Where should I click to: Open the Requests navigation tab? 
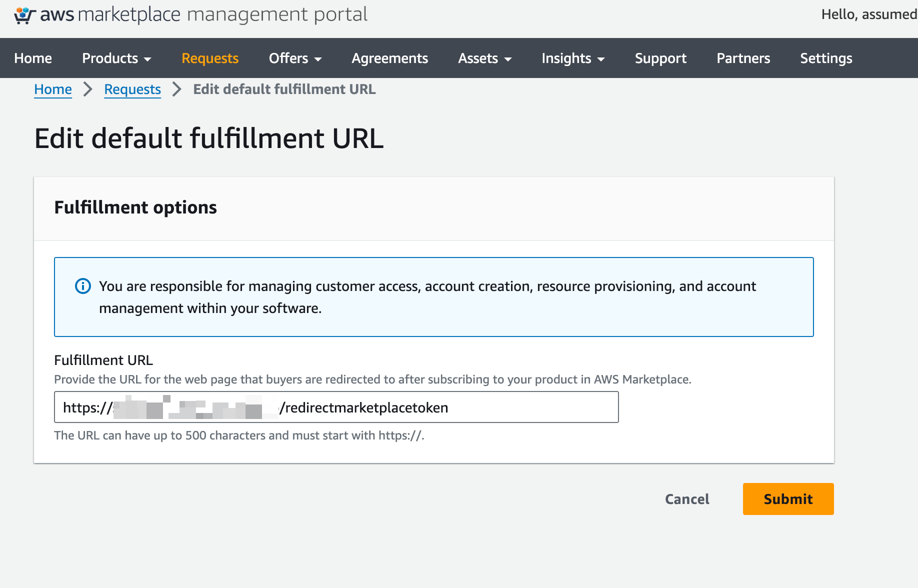pyautogui.click(x=210, y=58)
